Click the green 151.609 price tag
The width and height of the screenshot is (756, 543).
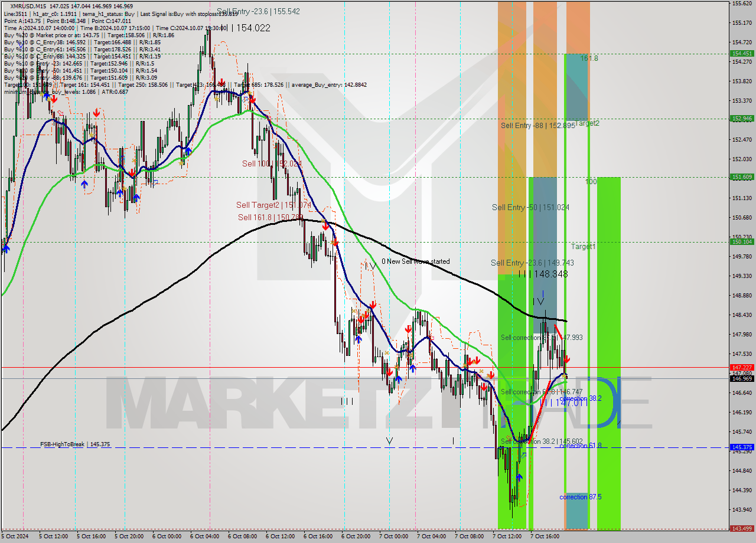point(742,176)
